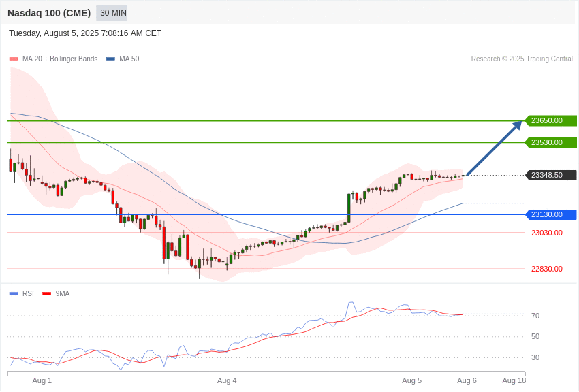
Task: Click the date and time stamp text
Action: (85, 33)
